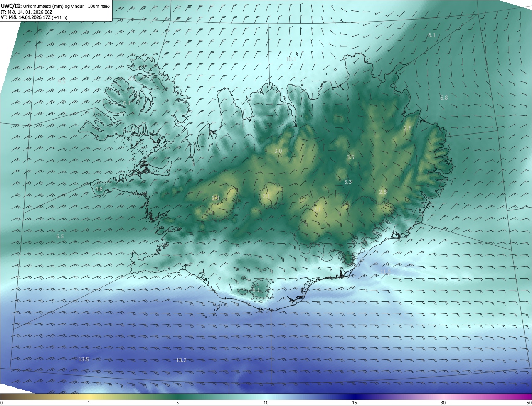Click the 6.8 value off the east coast
Viewport: 532px width, 406px height.
(x=444, y=98)
